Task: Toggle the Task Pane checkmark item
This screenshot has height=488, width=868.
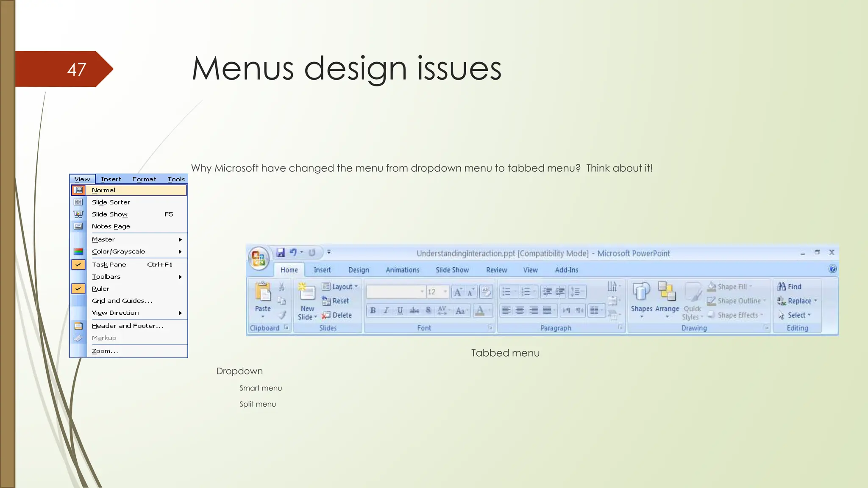Action: pos(109,265)
